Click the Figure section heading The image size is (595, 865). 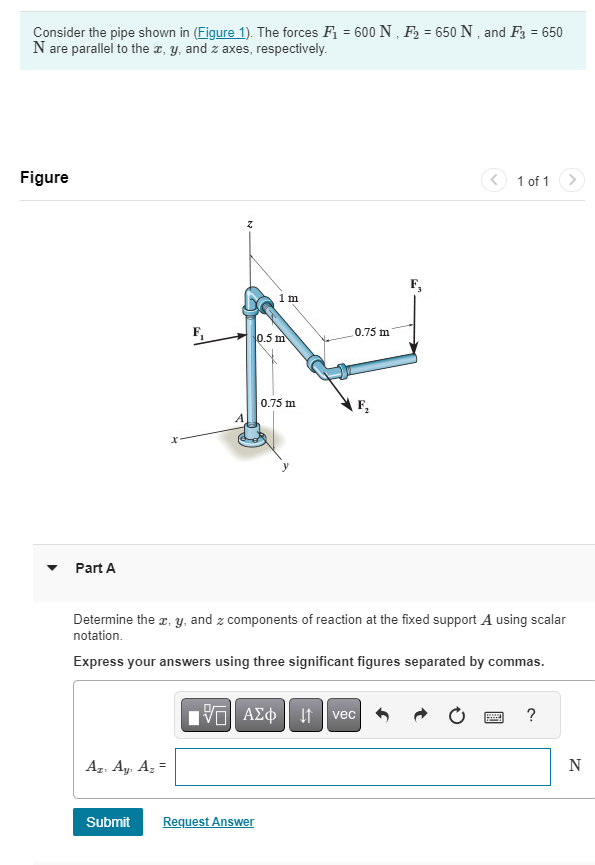tap(45, 177)
